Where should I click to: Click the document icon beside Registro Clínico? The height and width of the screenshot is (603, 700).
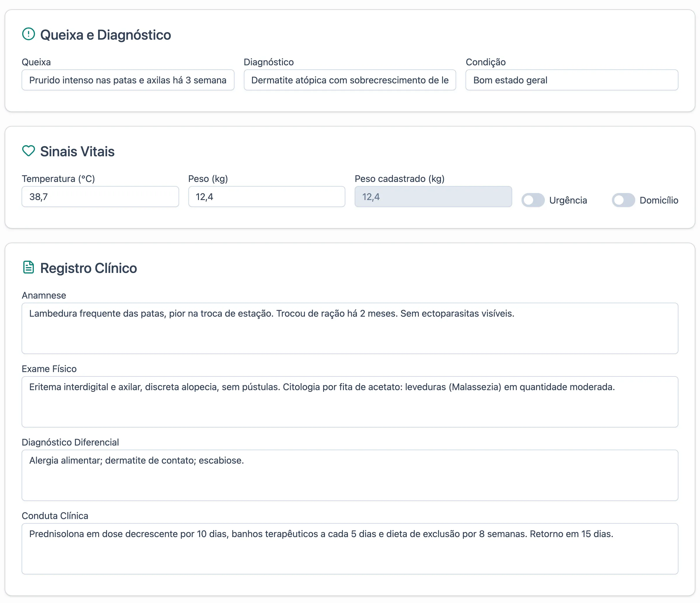28,267
